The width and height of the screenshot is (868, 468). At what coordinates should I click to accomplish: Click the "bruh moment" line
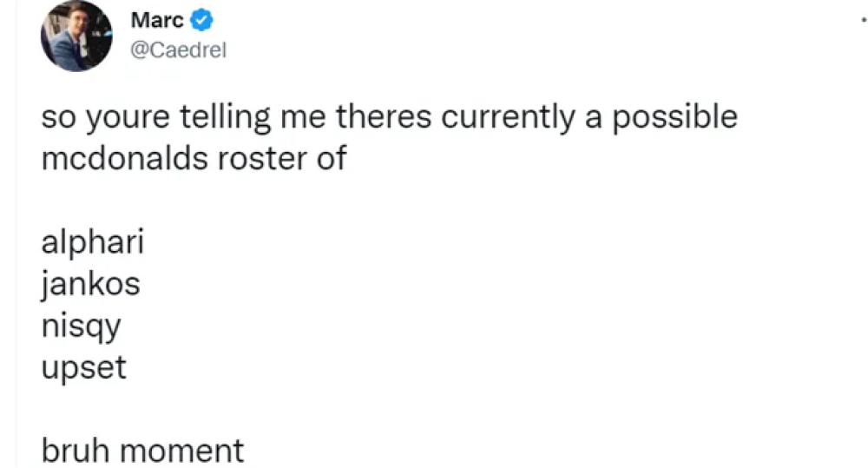point(142,451)
